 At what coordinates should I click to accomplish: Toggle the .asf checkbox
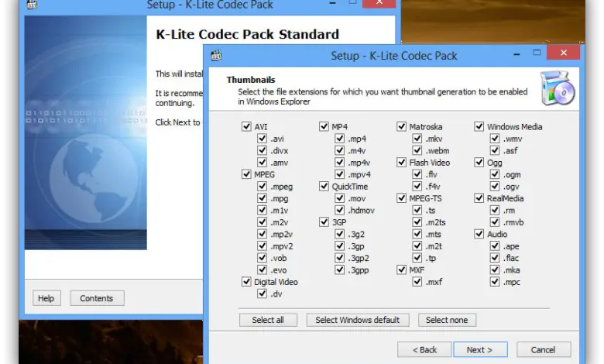click(495, 150)
